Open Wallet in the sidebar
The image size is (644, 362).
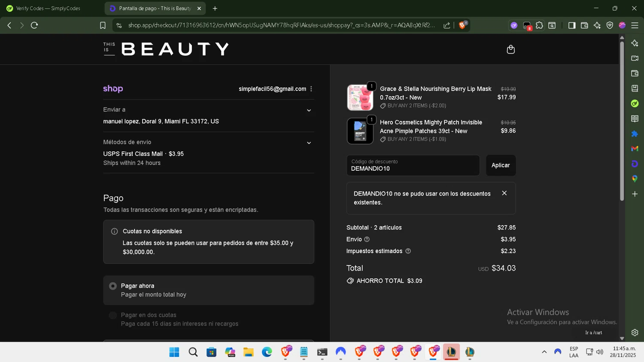(635, 73)
